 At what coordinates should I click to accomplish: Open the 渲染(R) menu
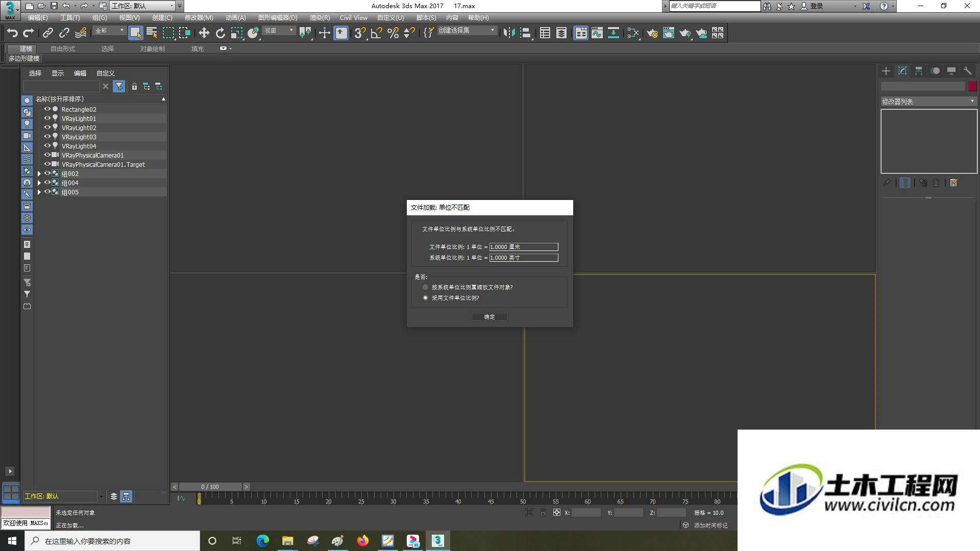[x=320, y=18]
